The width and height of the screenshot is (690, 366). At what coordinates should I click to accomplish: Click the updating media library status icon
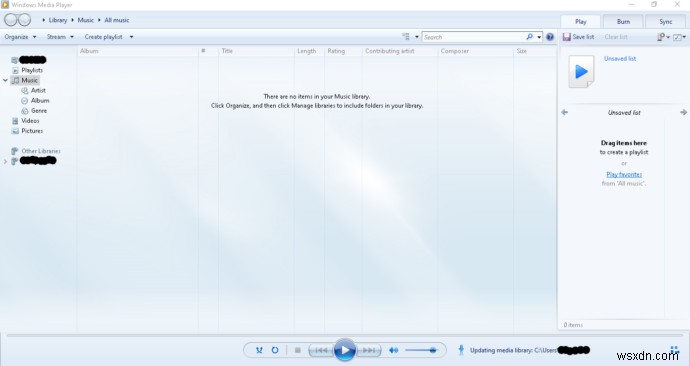coord(461,350)
